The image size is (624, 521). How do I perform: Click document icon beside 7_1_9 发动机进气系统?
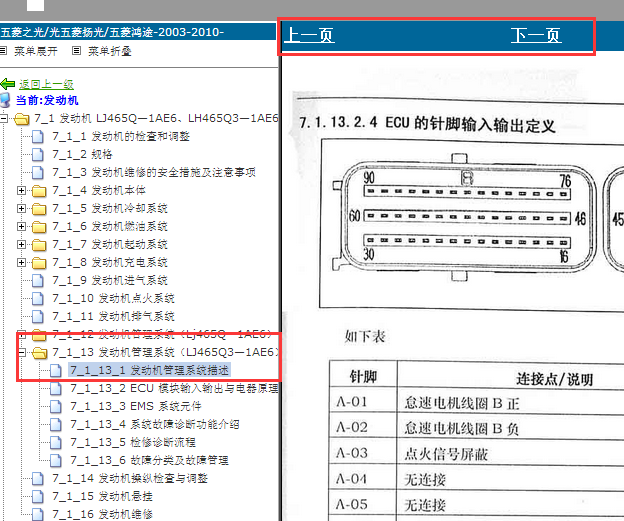pos(38,280)
